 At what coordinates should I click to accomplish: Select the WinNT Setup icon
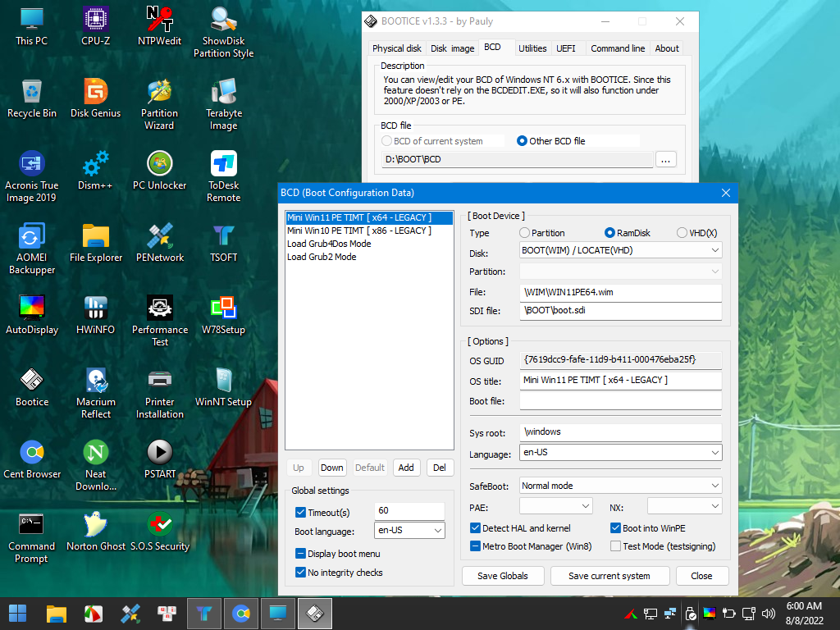click(x=223, y=387)
